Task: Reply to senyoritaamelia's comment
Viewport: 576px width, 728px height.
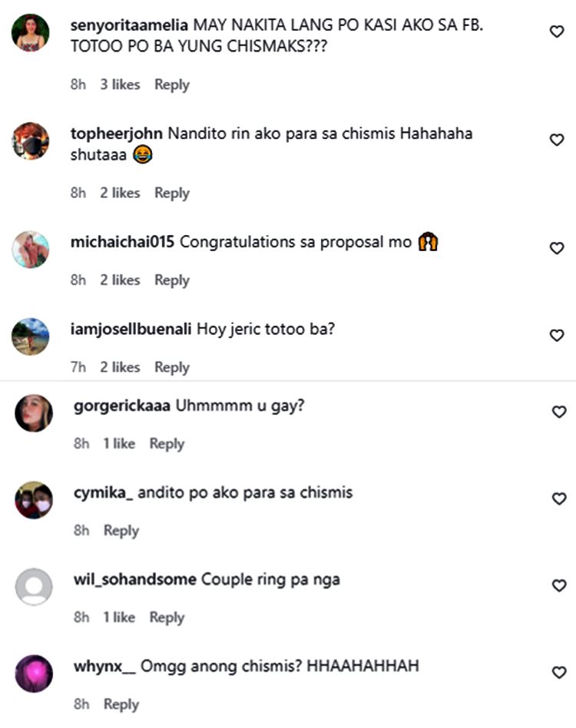Action: (172, 85)
